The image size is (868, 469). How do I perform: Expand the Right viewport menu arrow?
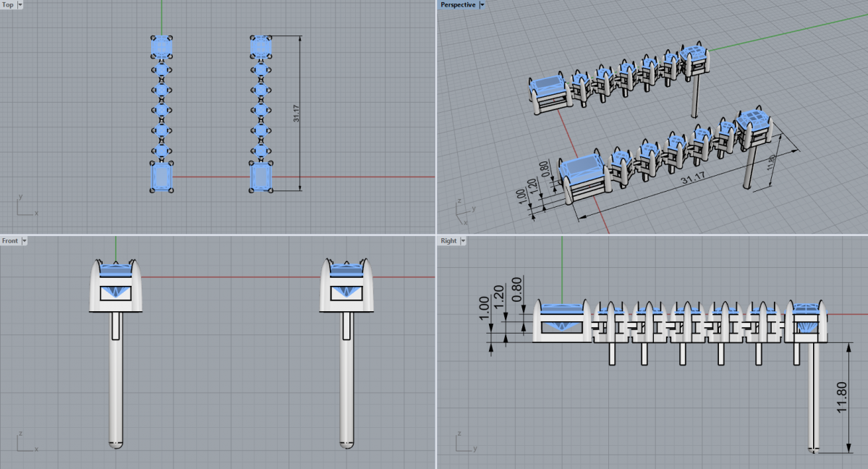pyautogui.click(x=462, y=240)
